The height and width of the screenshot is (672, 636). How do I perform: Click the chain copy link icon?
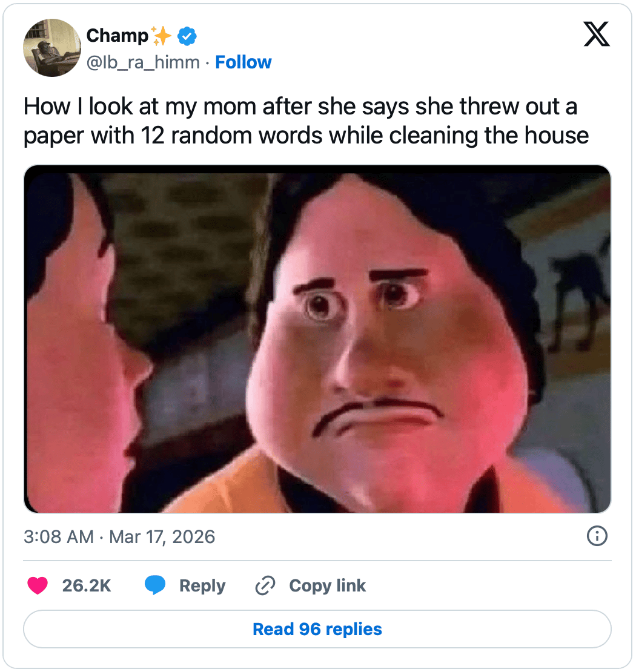coord(265,586)
